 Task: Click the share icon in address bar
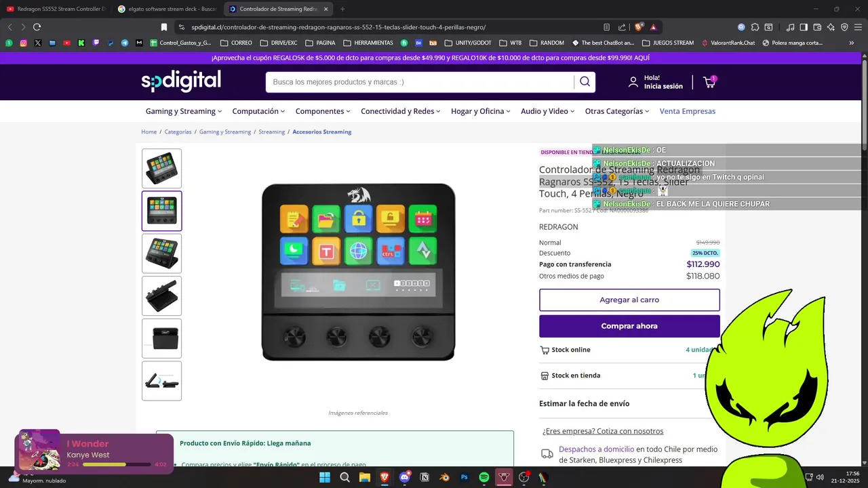tap(622, 27)
